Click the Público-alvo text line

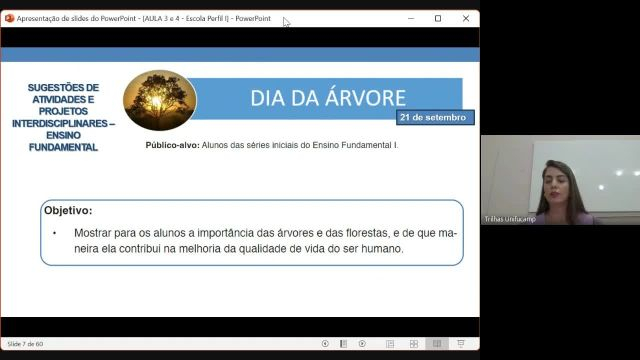(x=272, y=145)
